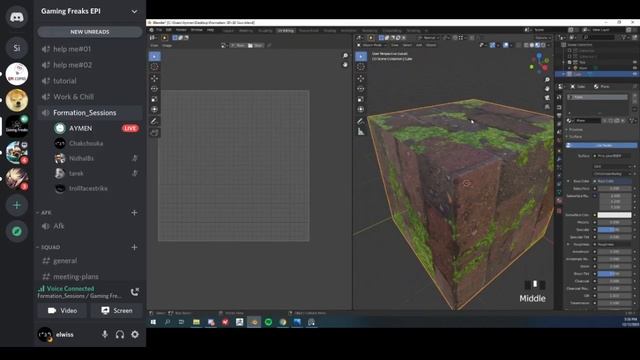640x360 pixels.
Task: Select the 3D viewport Annotate tool
Action: point(361,121)
